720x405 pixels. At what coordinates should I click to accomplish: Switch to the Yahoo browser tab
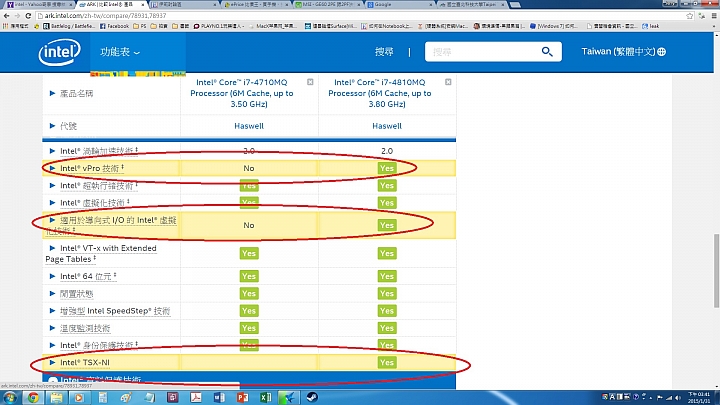(x=39, y=5)
